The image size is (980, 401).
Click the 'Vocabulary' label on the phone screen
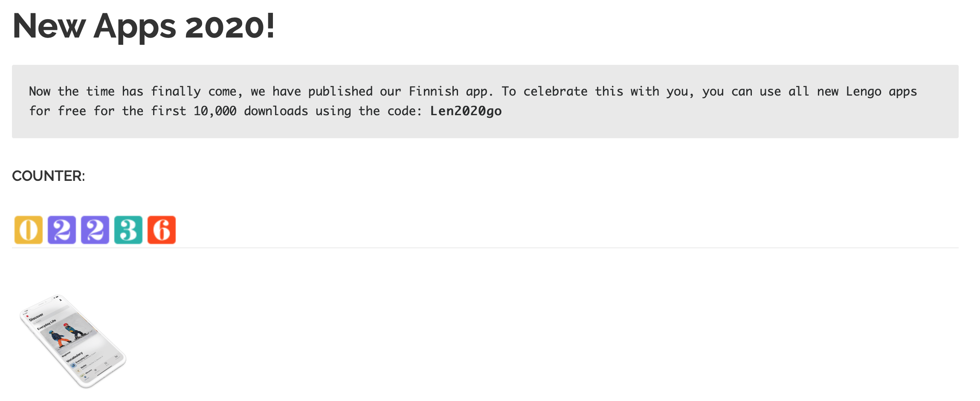pyautogui.click(x=75, y=357)
